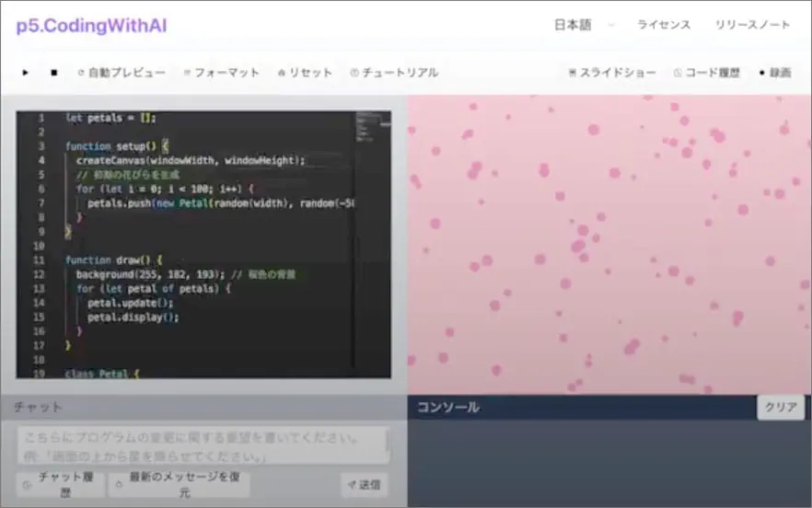Open the チュートリアル tutorial

coord(394,73)
